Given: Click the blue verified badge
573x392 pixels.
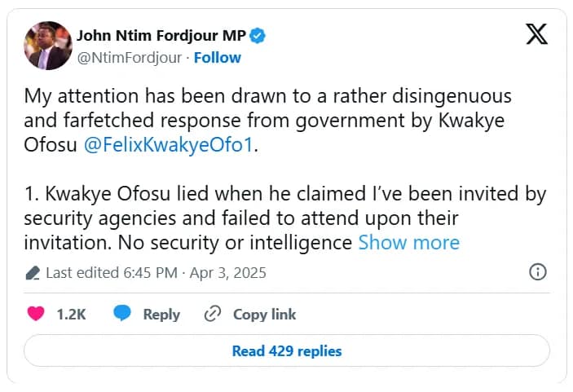Looking at the screenshot, I should coord(258,35).
